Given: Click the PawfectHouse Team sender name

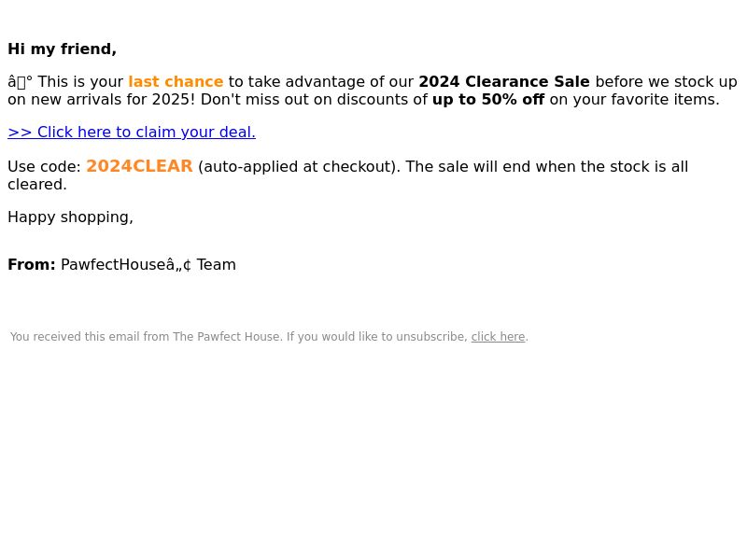Looking at the screenshot, I should (148, 265).
